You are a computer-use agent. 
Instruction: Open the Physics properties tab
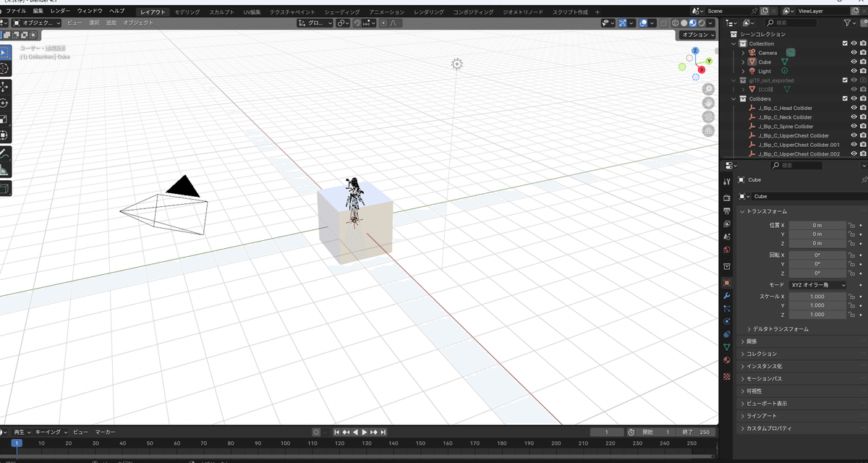pos(727,320)
